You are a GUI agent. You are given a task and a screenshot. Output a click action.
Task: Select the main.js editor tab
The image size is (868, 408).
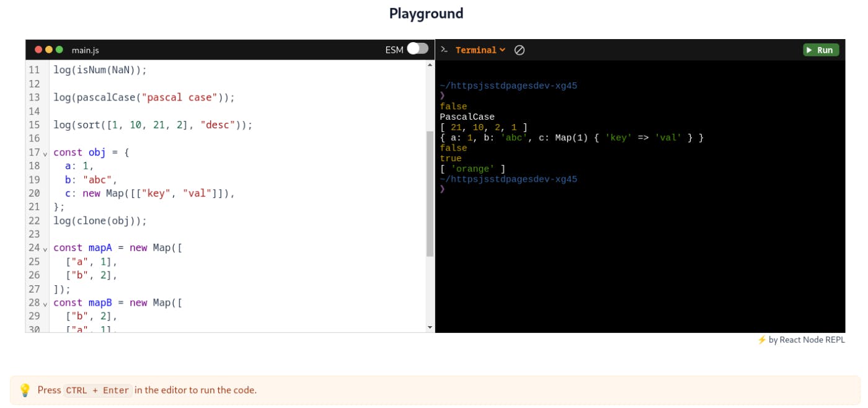click(x=85, y=50)
